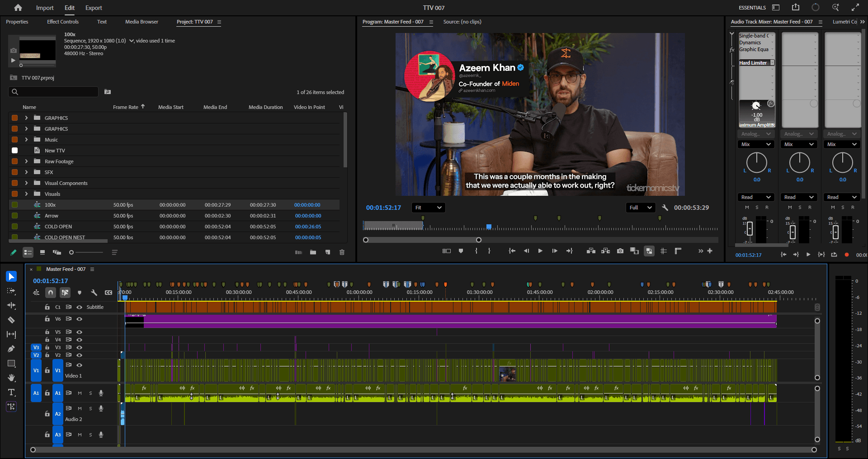Open the Full playback resolution dropdown

pyautogui.click(x=641, y=208)
